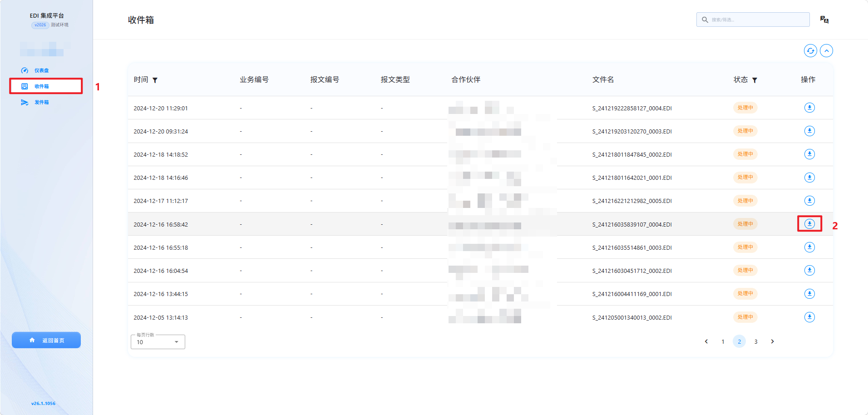Image resolution: width=868 pixels, height=415 pixels.
Task: Click 处理中 status of 2024-12-05 13:14:13 row
Action: (745, 317)
